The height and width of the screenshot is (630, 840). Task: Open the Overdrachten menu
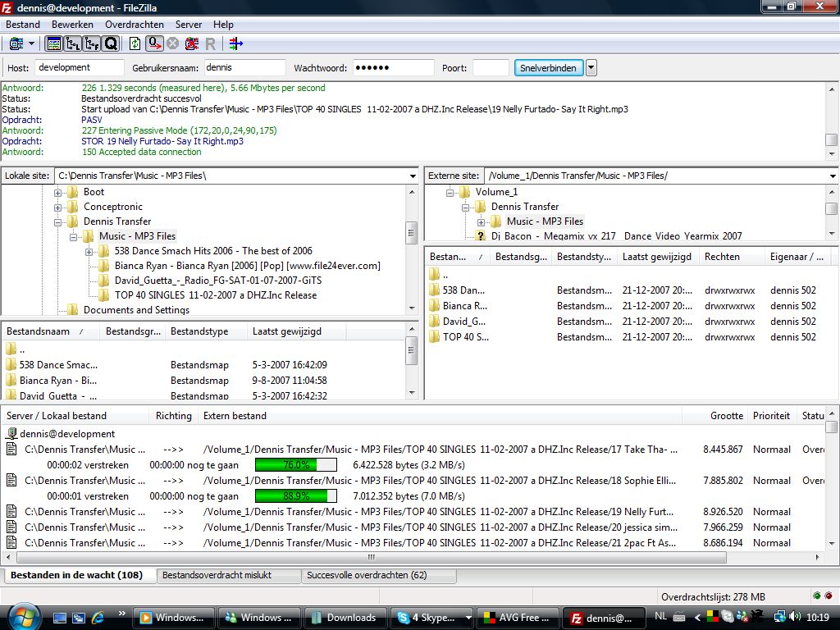[x=134, y=25]
